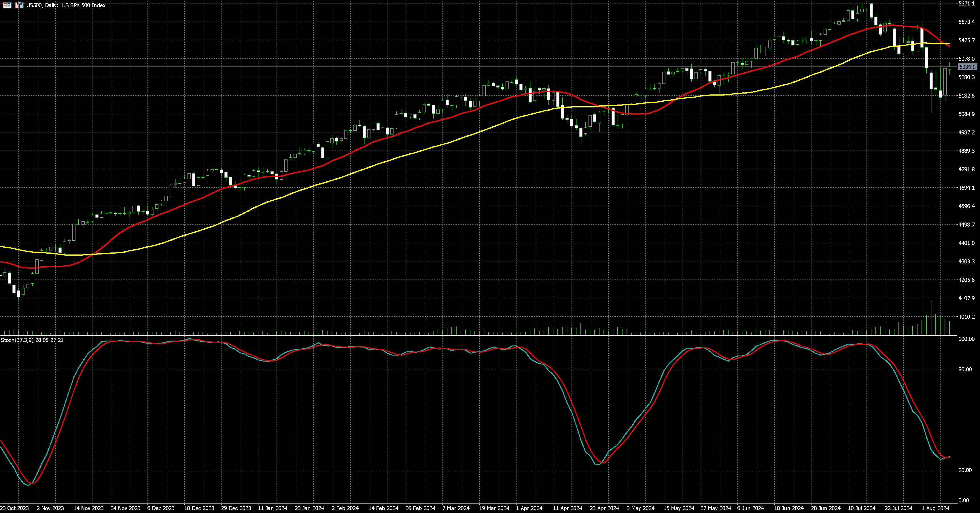Click the 5671.1 price scale label

coord(966,3)
